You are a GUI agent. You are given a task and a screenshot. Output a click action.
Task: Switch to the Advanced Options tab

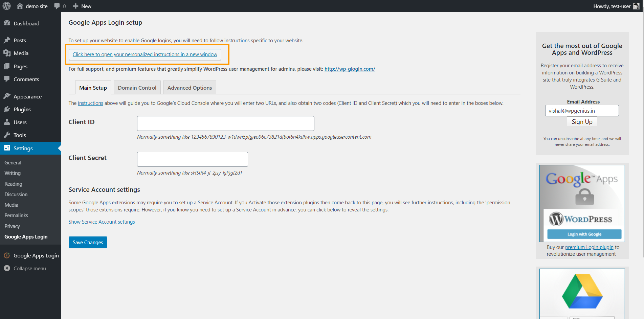pyautogui.click(x=190, y=88)
